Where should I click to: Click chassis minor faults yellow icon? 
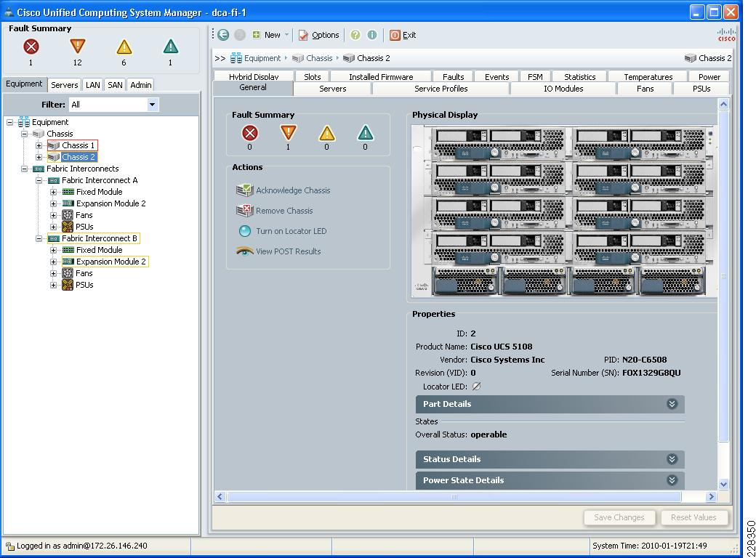click(x=327, y=132)
